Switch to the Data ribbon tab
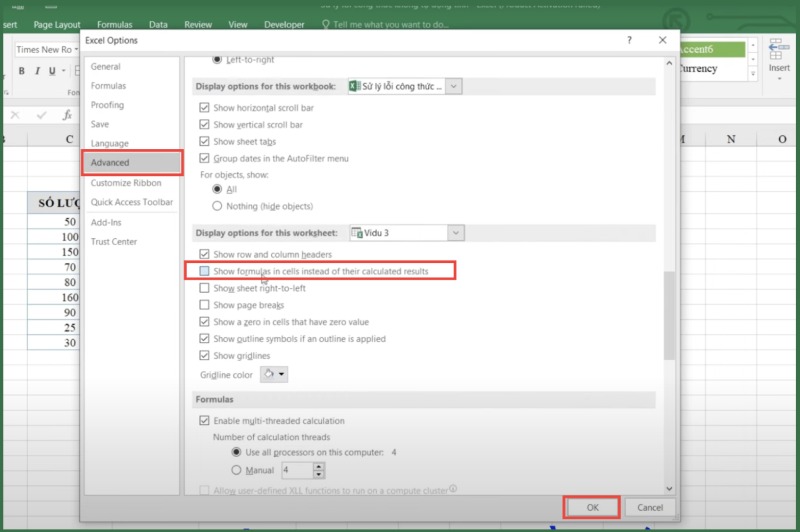Screen dimensions: 800x532 tap(158, 24)
